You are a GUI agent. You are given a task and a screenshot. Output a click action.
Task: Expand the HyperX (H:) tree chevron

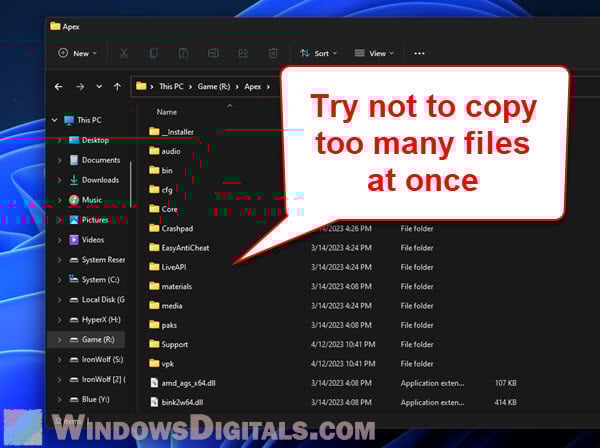(x=59, y=319)
